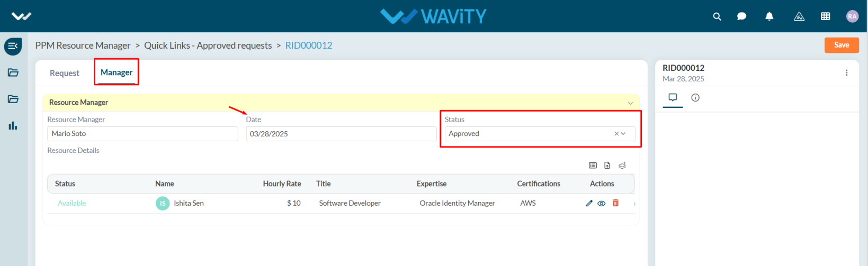The image size is (868, 266).
Task: Open the comments tab icon in side panel
Action: (x=673, y=97)
